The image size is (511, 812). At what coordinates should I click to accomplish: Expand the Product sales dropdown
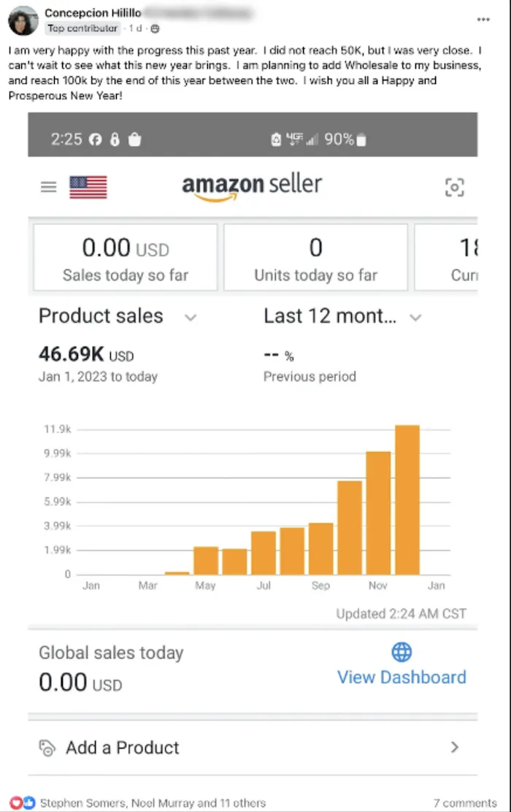191,317
